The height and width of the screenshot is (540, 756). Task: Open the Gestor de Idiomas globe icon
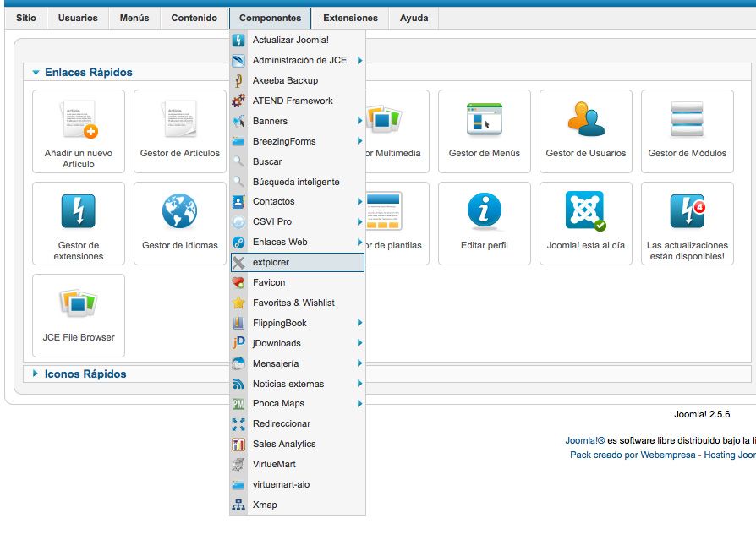coord(180,211)
